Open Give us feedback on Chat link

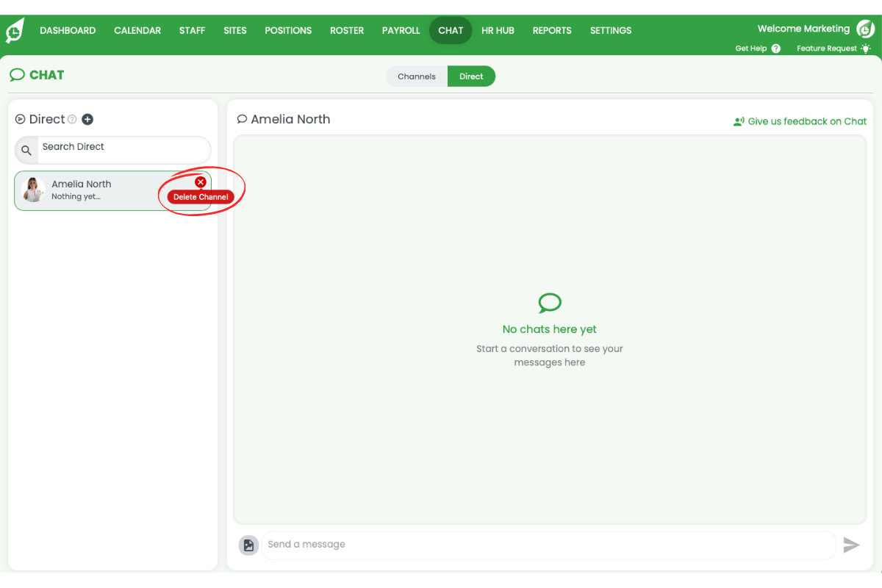(x=806, y=121)
